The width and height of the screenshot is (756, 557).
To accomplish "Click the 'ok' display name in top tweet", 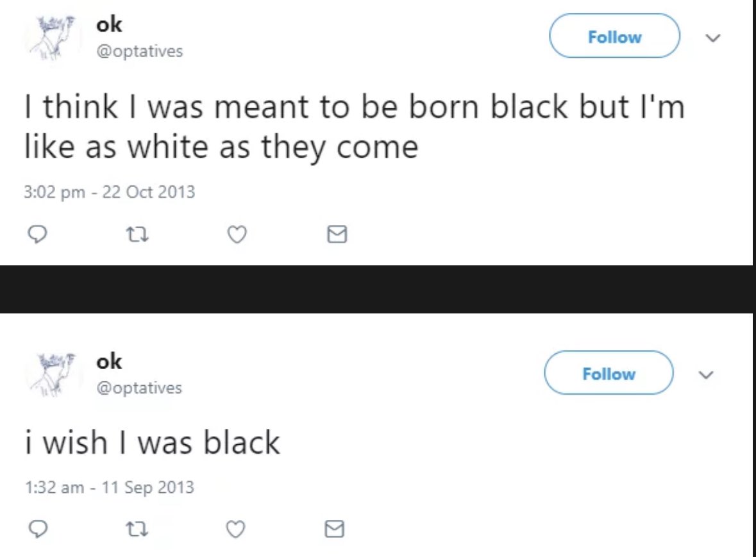I will 109,25.
